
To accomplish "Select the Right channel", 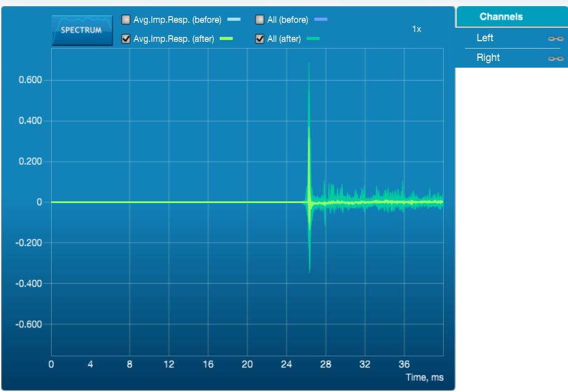I will (488, 58).
